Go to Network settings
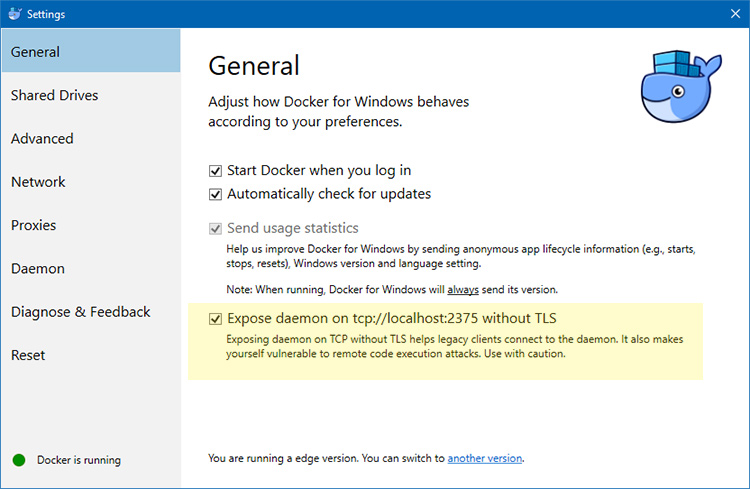The width and height of the screenshot is (750, 489). pyautogui.click(x=38, y=182)
